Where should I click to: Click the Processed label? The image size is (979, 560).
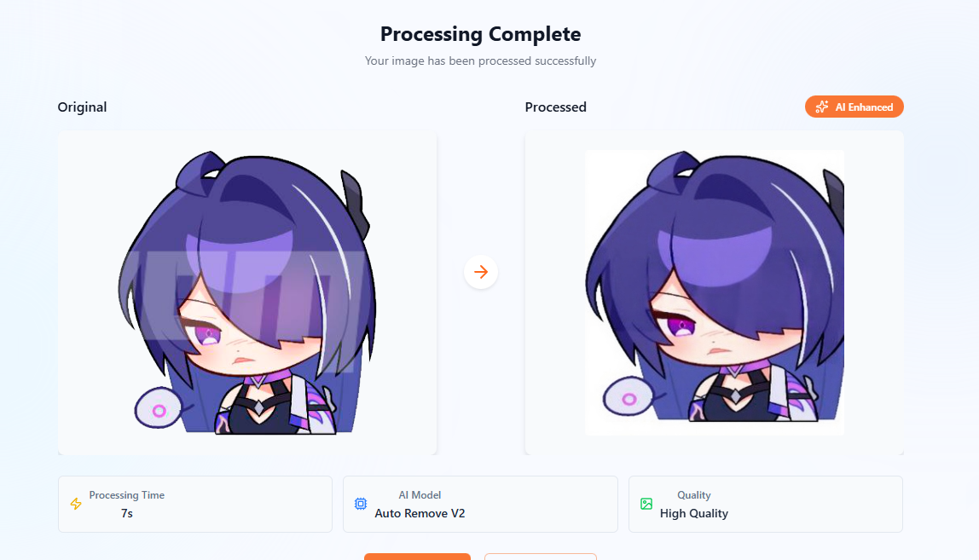click(556, 107)
